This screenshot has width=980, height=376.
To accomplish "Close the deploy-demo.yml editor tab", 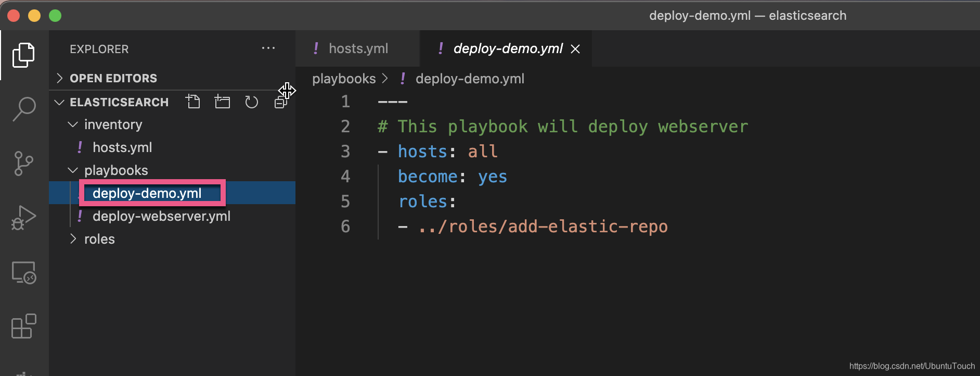I will 575,49.
